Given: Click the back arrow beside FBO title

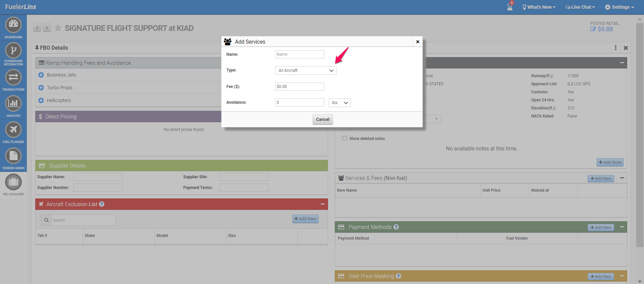Looking at the screenshot, I should click(37, 28).
